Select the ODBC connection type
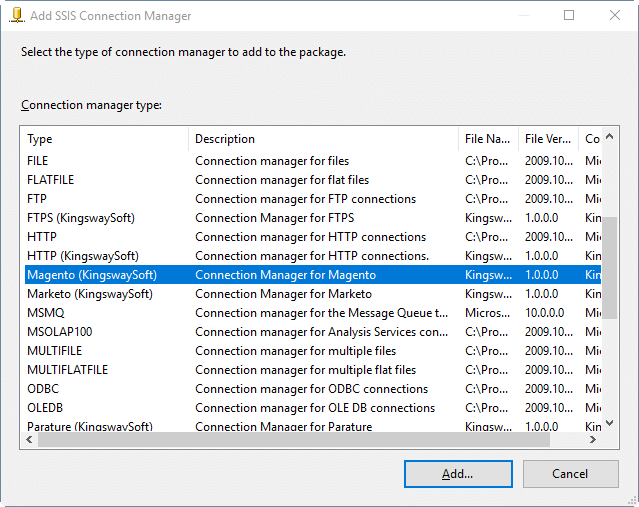639x507 pixels. [313, 389]
